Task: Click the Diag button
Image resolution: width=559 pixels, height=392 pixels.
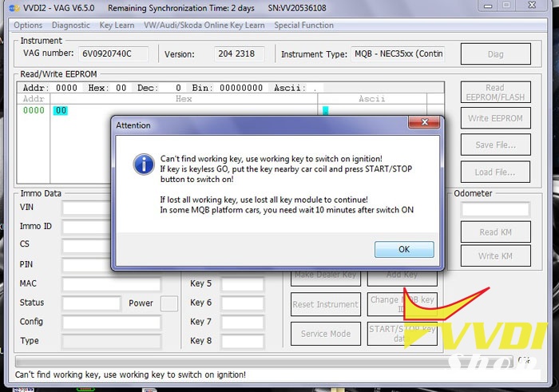Action: pyautogui.click(x=496, y=54)
